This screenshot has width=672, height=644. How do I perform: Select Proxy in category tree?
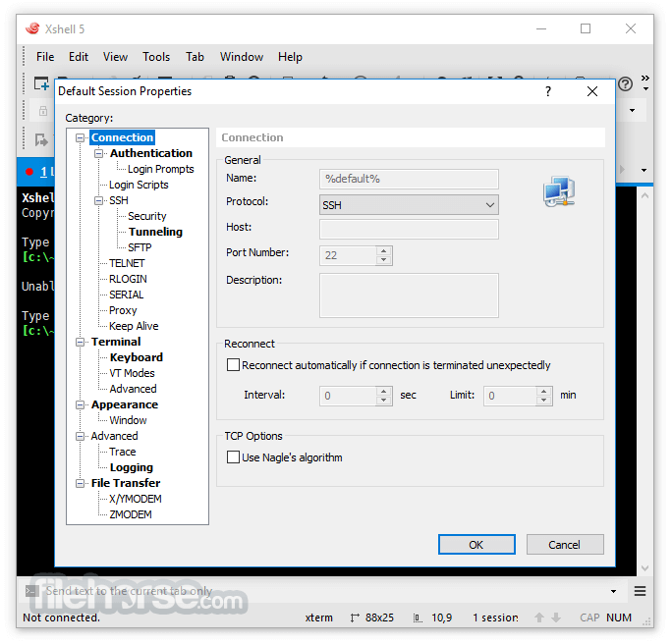point(123,310)
